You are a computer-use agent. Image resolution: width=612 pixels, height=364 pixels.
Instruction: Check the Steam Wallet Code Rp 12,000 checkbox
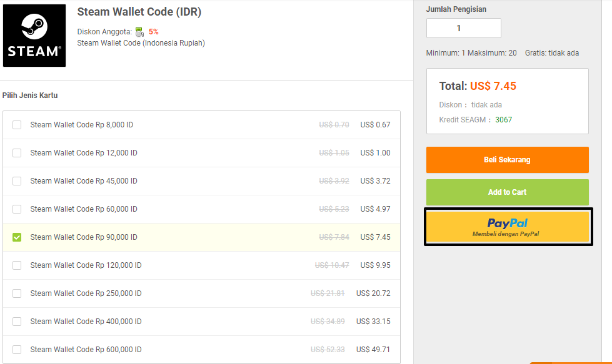point(17,152)
